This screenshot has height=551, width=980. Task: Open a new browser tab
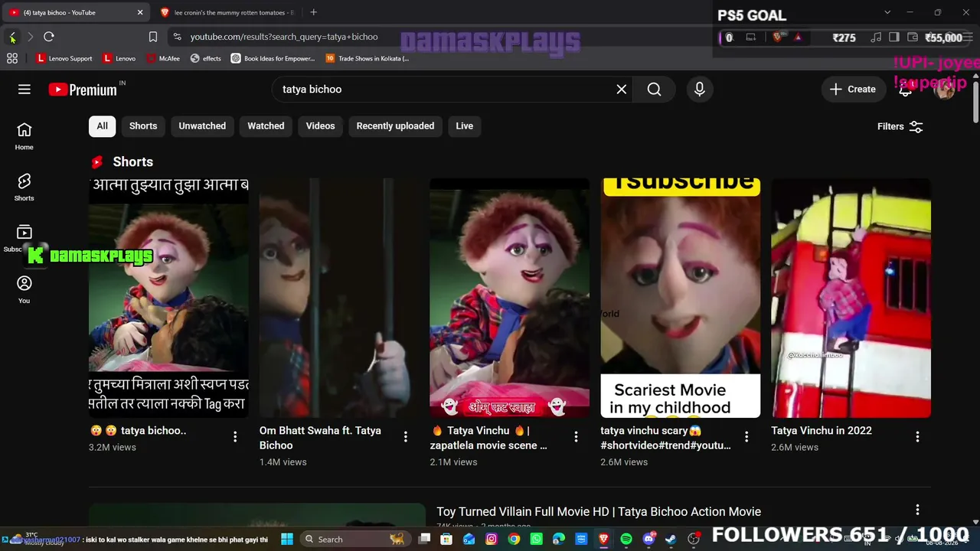click(x=313, y=12)
